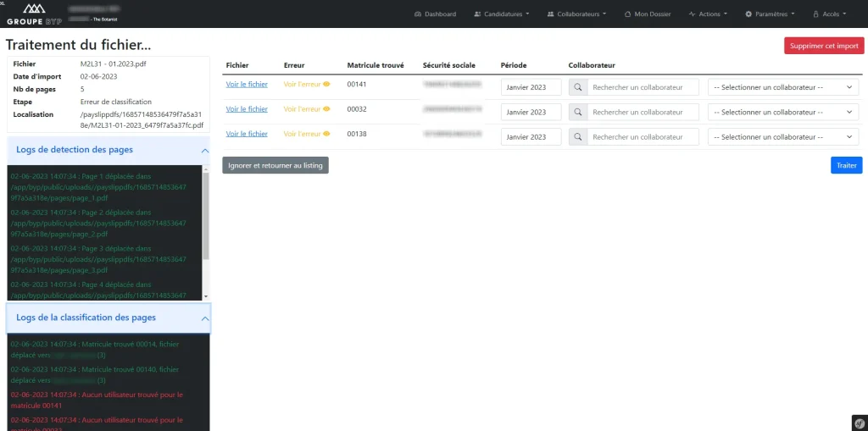Image resolution: width=868 pixels, height=431 pixels.
Task: Click the magnifier icon in the 00138 row
Action: point(578,137)
